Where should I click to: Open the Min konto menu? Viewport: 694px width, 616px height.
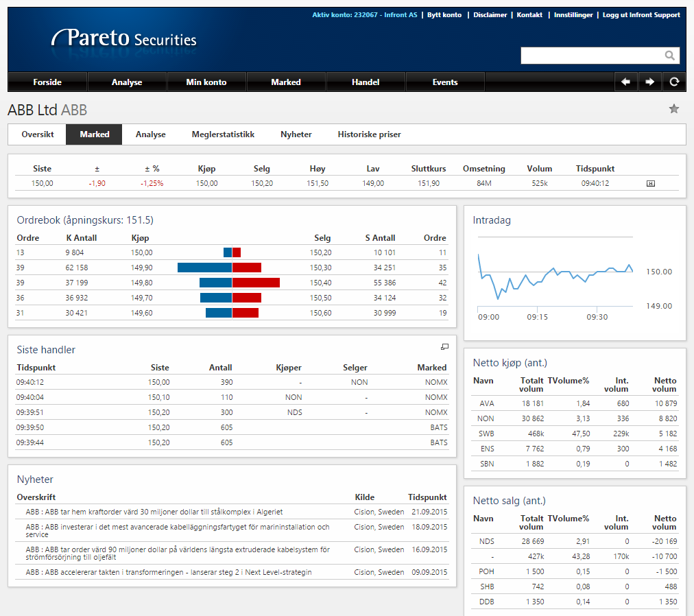[206, 82]
